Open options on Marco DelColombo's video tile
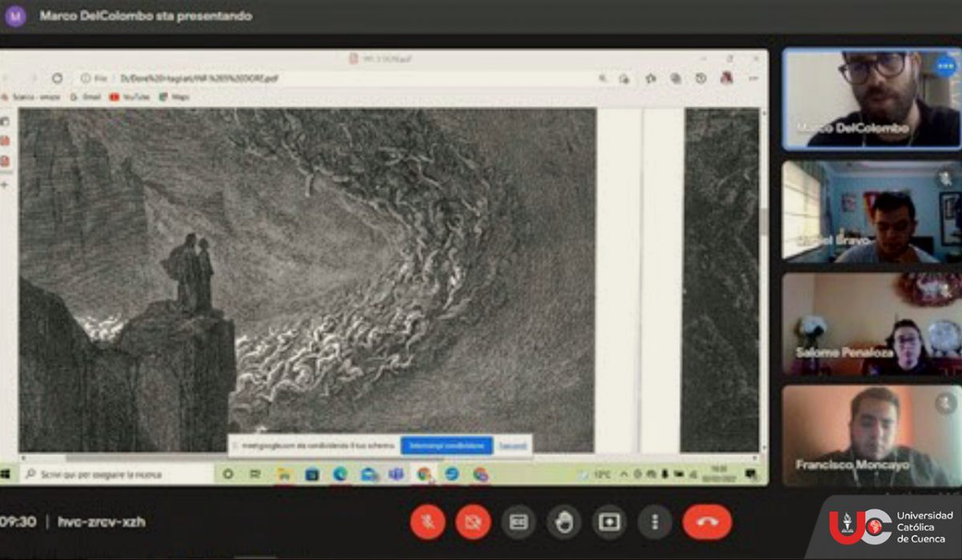 point(946,67)
